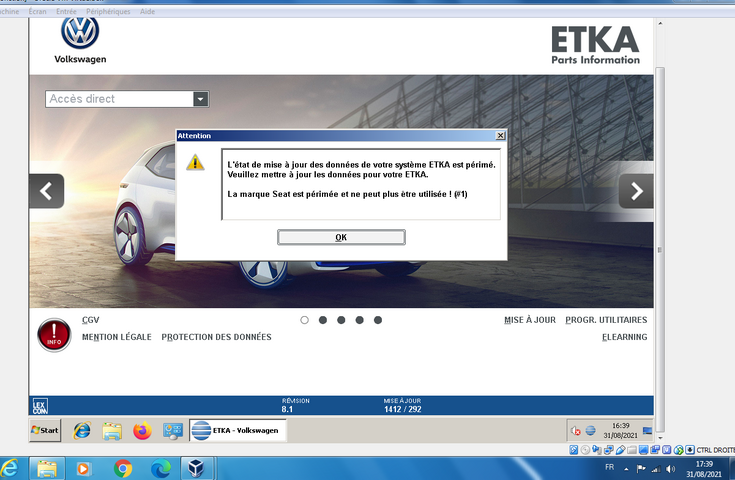Image resolution: width=735 pixels, height=480 pixels.
Task: Open file explorer in guest taskbar
Action: point(112,431)
